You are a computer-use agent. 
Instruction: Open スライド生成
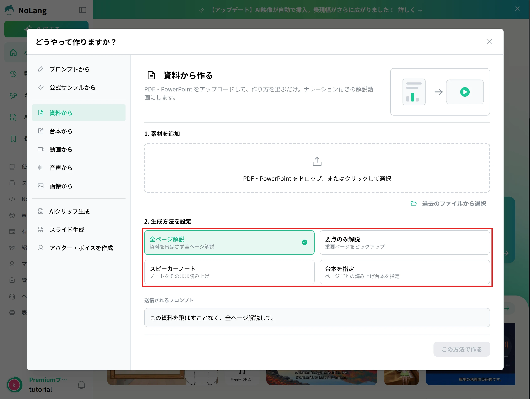(x=79, y=230)
